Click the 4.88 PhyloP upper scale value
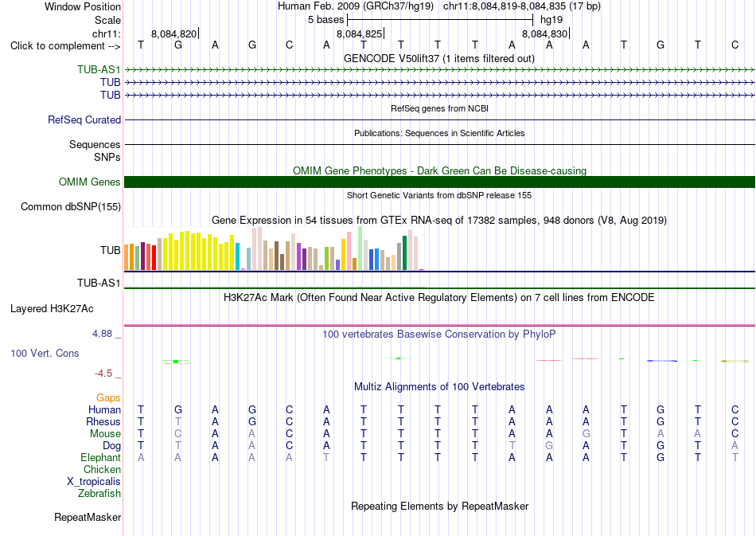 (x=102, y=334)
